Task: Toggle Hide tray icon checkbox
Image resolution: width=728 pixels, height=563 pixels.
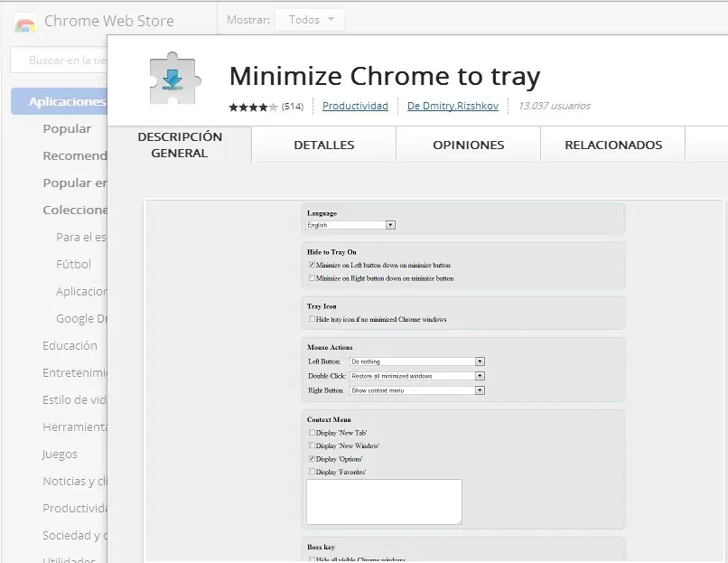Action: click(312, 319)
